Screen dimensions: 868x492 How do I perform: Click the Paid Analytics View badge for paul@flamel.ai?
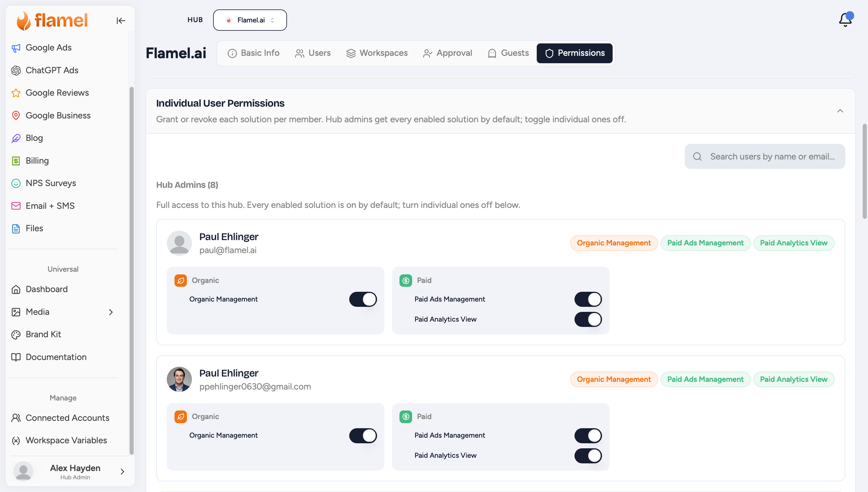coord(794,243)
